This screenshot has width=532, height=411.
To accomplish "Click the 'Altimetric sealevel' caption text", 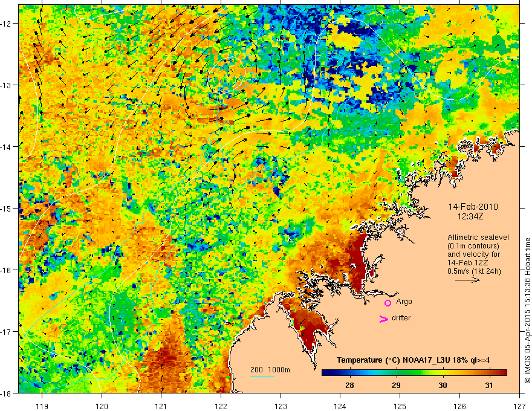I will coord(478,238).
